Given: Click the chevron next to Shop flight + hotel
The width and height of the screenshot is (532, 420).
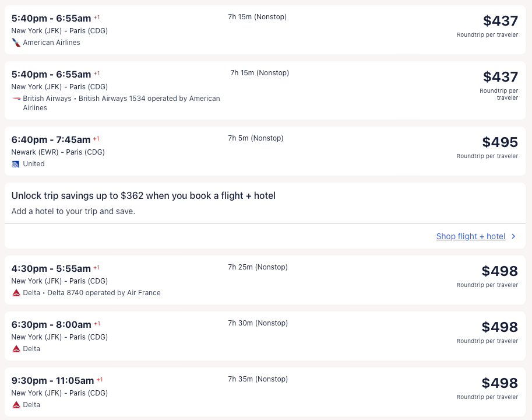Looking at the screenshot, I should tap(513, 236).
